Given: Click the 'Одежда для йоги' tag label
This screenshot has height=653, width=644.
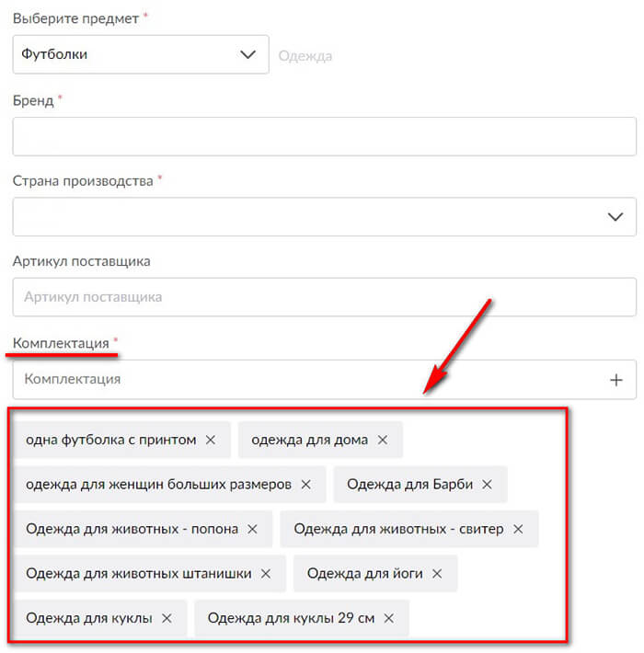Looking at the screenshot, I should coord(364,573).
